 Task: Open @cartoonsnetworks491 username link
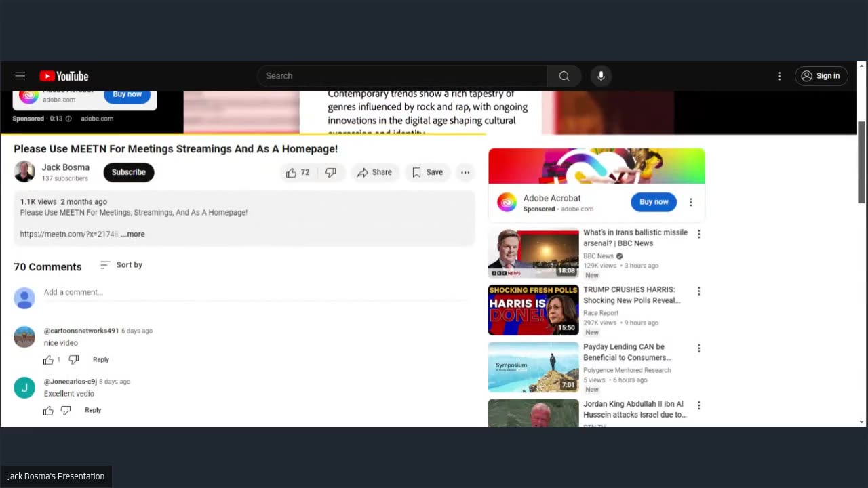click(x=81, y=331)
